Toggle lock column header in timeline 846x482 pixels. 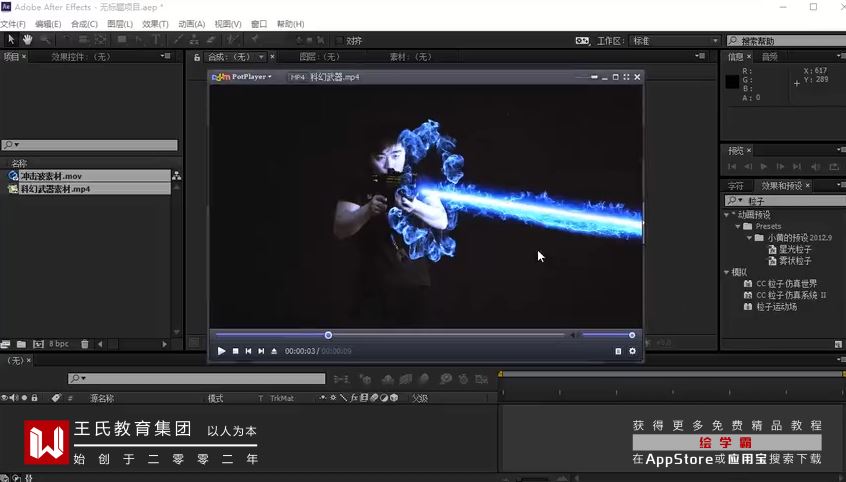pyautogui.click(x=35, y=398)
